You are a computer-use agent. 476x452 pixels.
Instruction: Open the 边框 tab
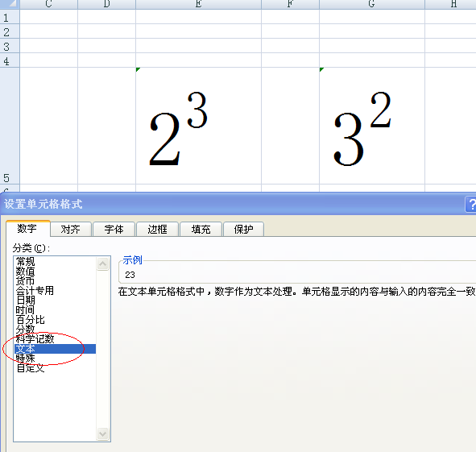pyautogui.click(x=157, y=230)
